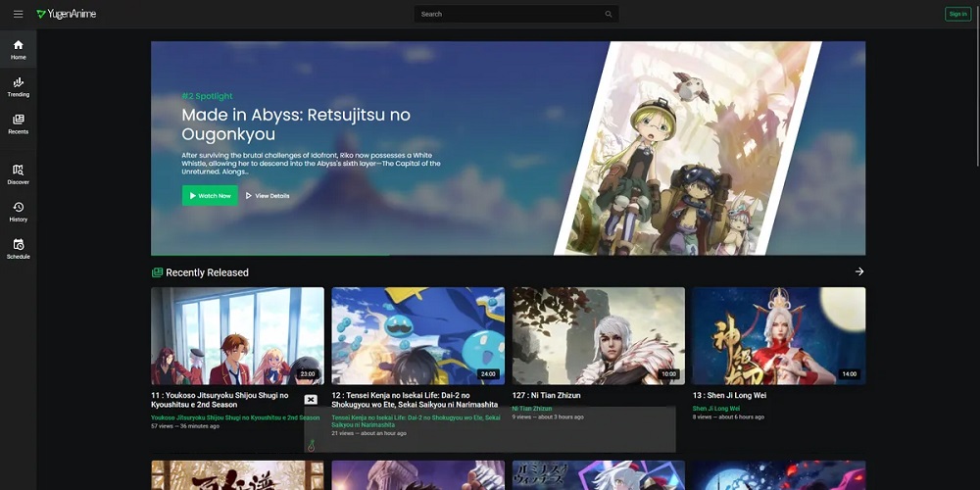Click '8 views — about 6 hours ago' text
980x490 pixels.
(728, 416)
